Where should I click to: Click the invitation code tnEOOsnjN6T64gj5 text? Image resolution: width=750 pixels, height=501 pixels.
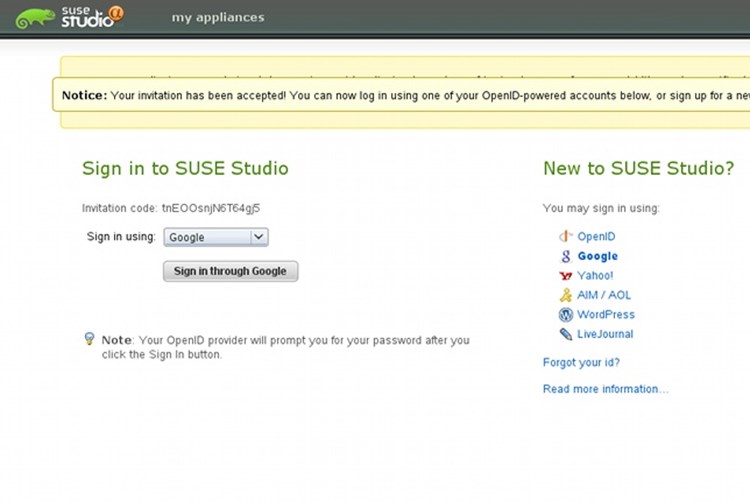pos(211,208)
